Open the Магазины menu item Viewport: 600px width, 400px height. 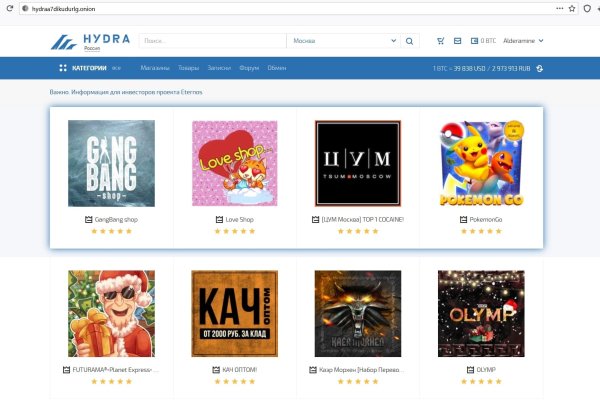coord(155,68)
